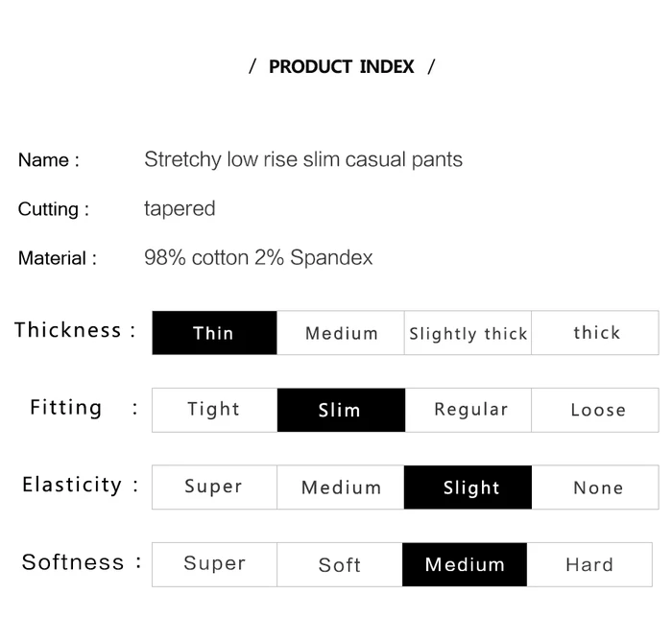672x618 pixels.
Task: Click the product name text
Action: (303, 159)
